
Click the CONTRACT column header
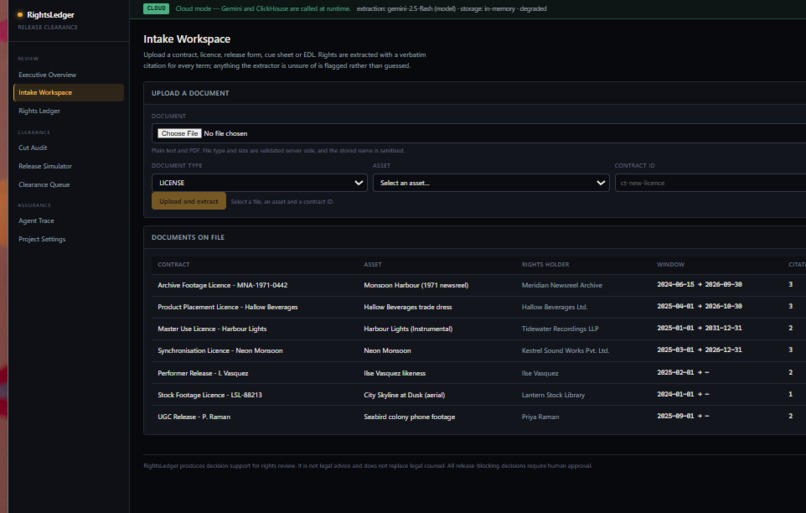point(174,264)
